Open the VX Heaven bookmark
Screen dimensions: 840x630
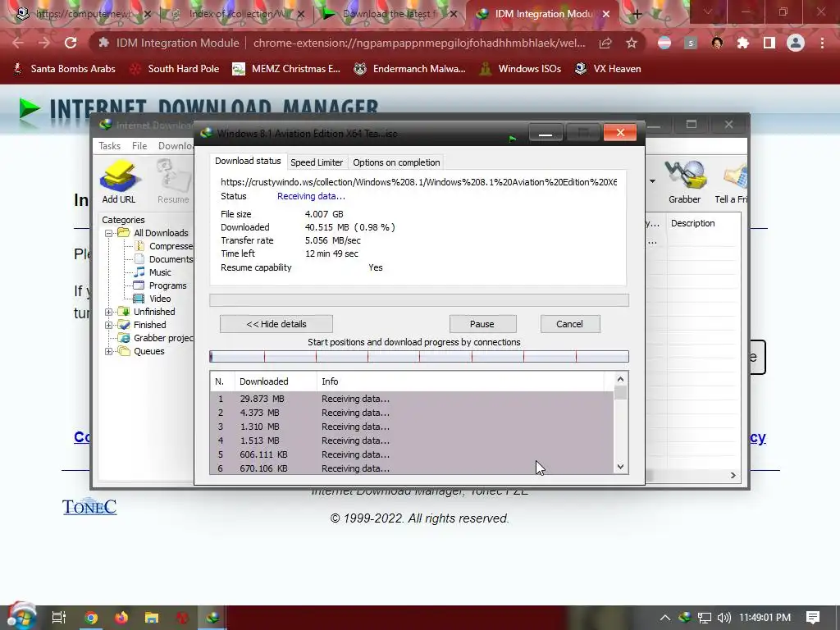pos(608,69)
